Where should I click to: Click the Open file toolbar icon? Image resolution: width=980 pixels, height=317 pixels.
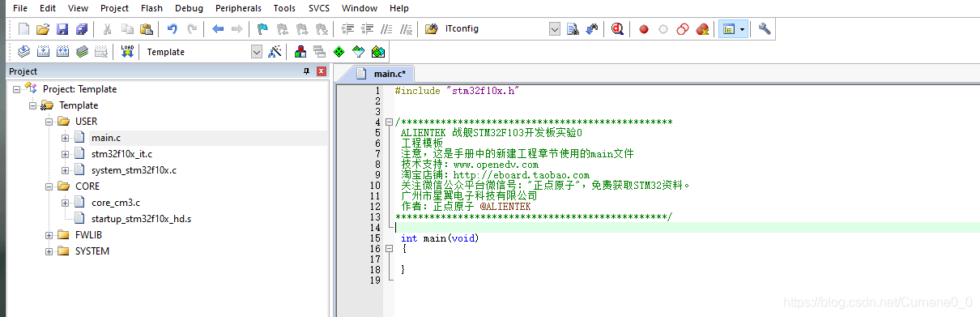[x=43, y=29]
